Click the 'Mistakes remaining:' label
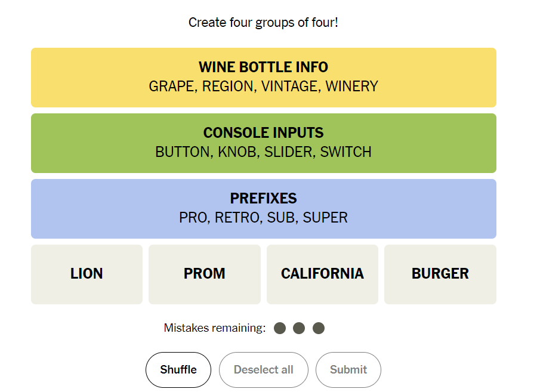 [x=214, y=328]
